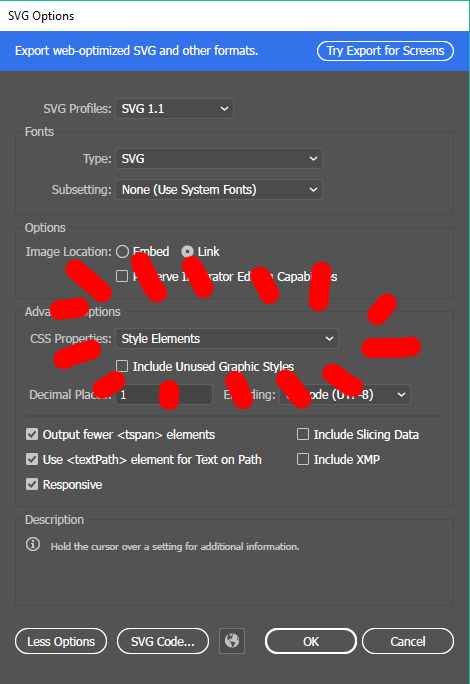Toggle Preserve Illustrator Editing Capabilities checkbox
The image size is (470, 684).
pos(122,276)
